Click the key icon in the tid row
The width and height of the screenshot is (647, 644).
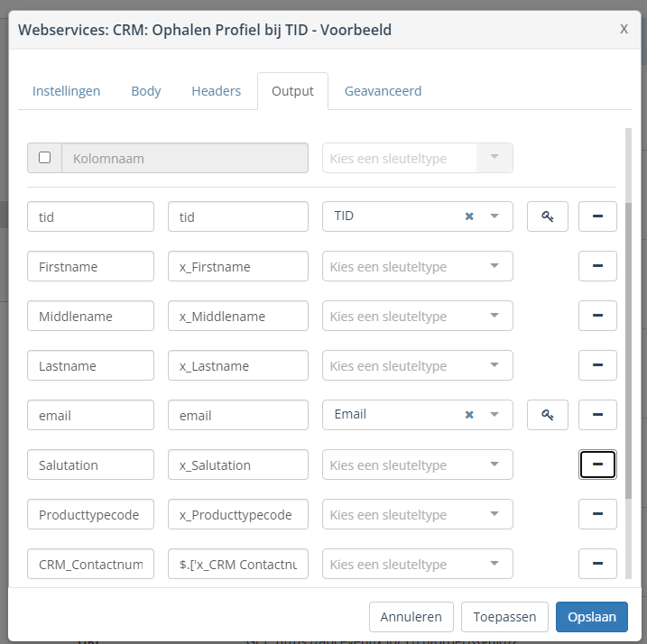pos(548,216)
